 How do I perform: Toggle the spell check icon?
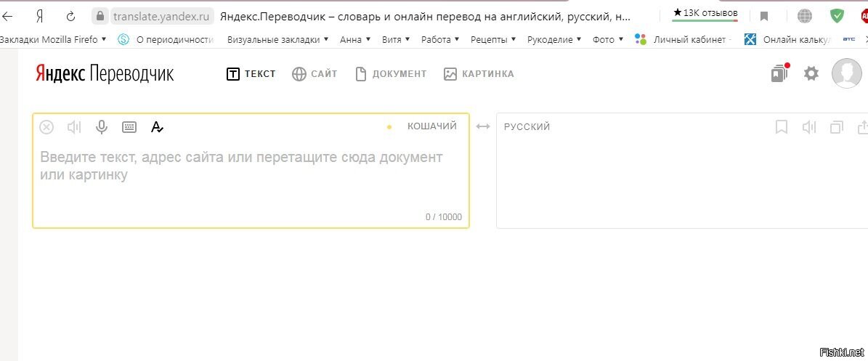point(157,127)
